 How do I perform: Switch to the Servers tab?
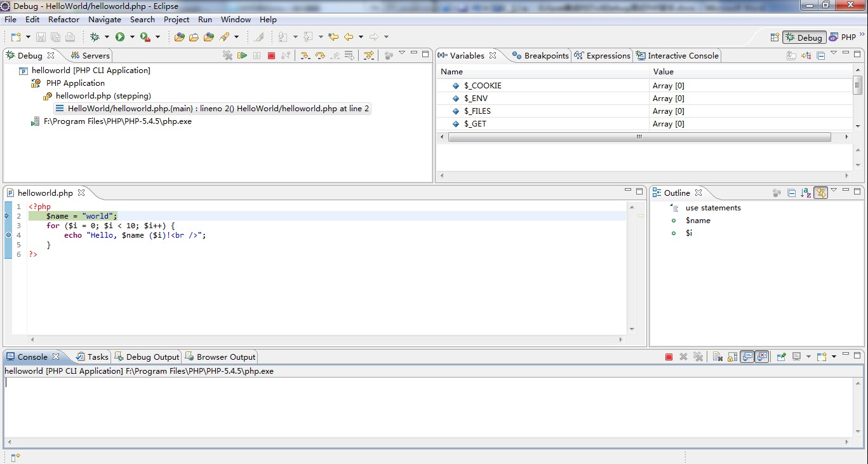tap(90, 56)
